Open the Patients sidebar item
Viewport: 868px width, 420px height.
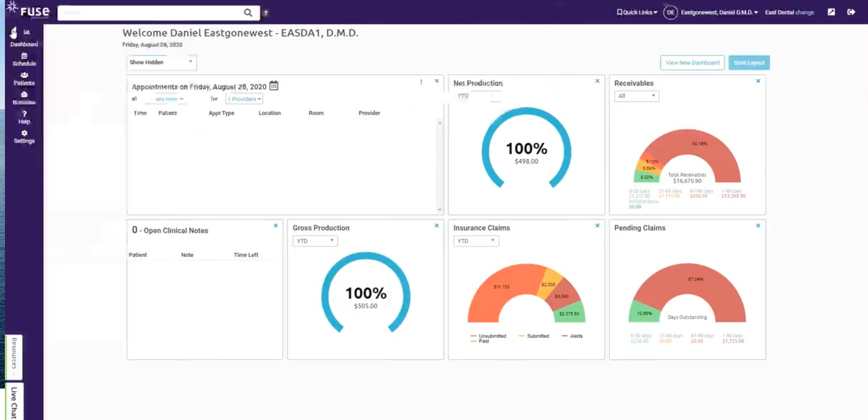[24, 79]
